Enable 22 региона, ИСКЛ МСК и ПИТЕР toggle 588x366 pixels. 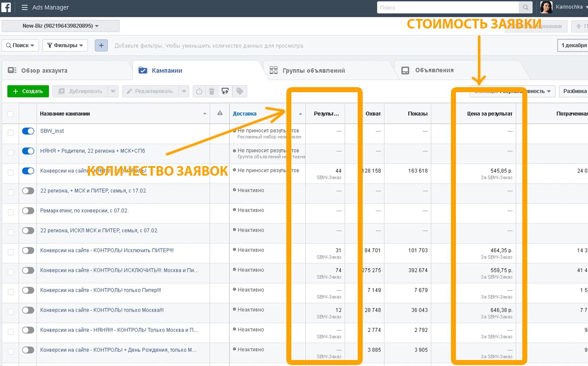coord(28,230)
